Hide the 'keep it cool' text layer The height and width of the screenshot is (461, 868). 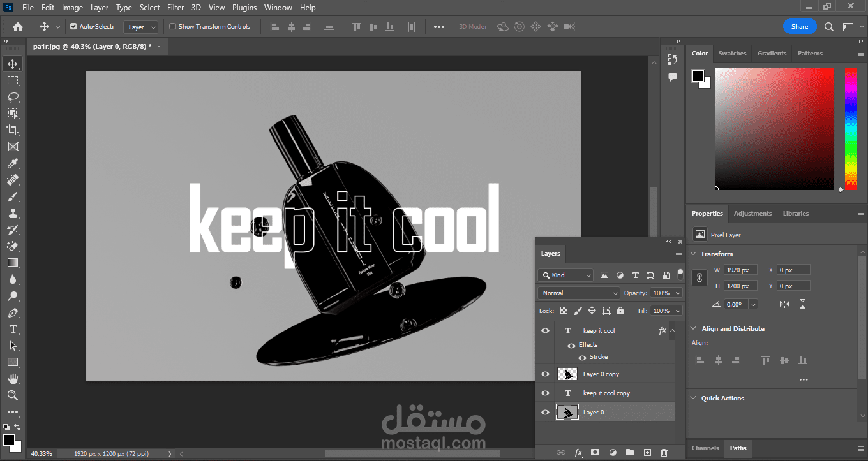pyautogui.click(x=545, y=330)
